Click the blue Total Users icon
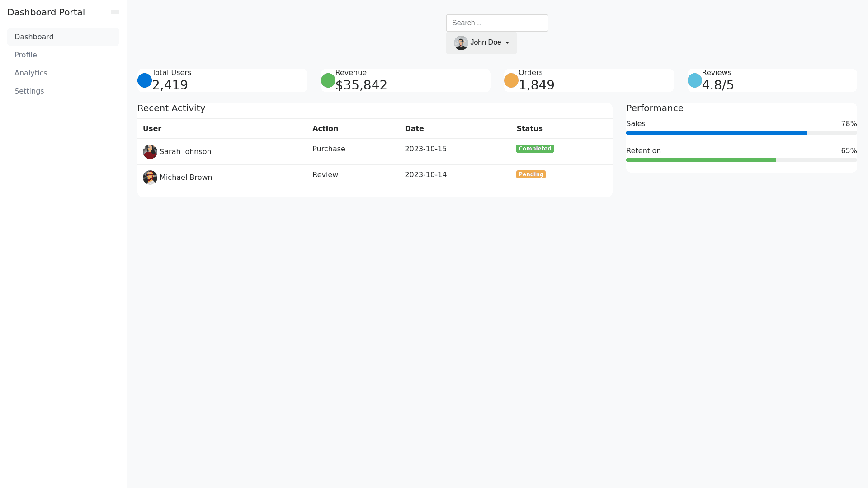 point(145,80)
